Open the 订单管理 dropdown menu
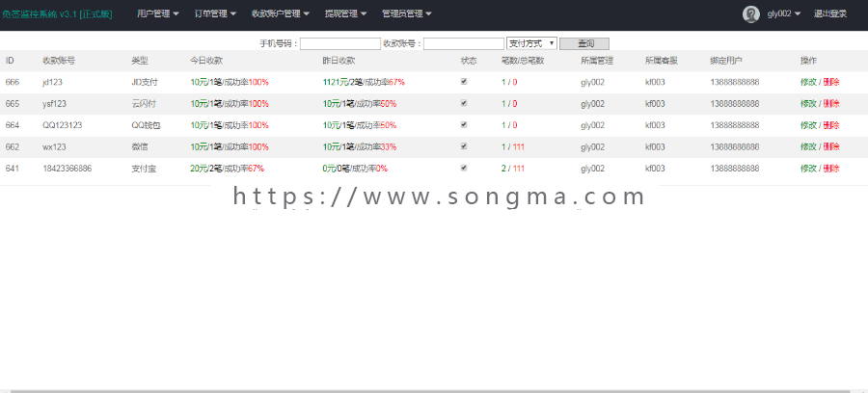The width and height of the screenshot is (868, 393). click(215, 13)
